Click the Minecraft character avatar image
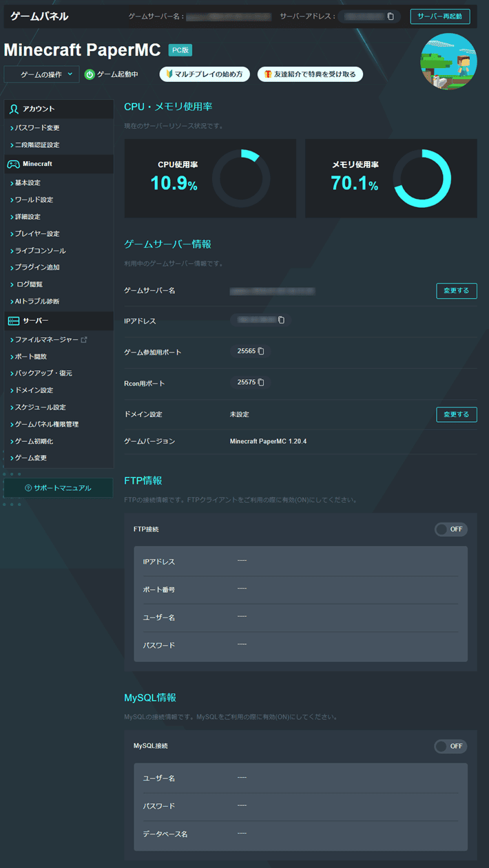Screen dimensions: 489x868 [448, 61]
